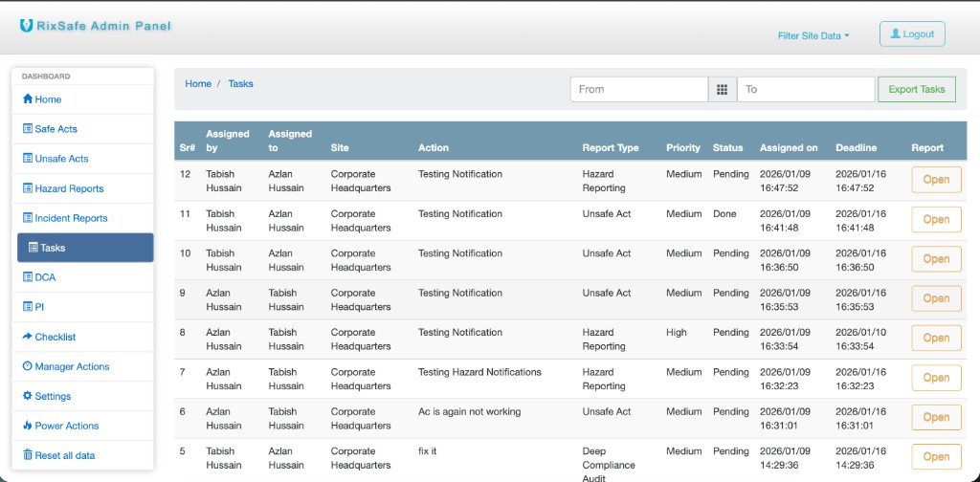Screen dimensions: 980x482
Task: Open report for task Sr# 9
Action: pyautogui.click(x=936, y=298)
